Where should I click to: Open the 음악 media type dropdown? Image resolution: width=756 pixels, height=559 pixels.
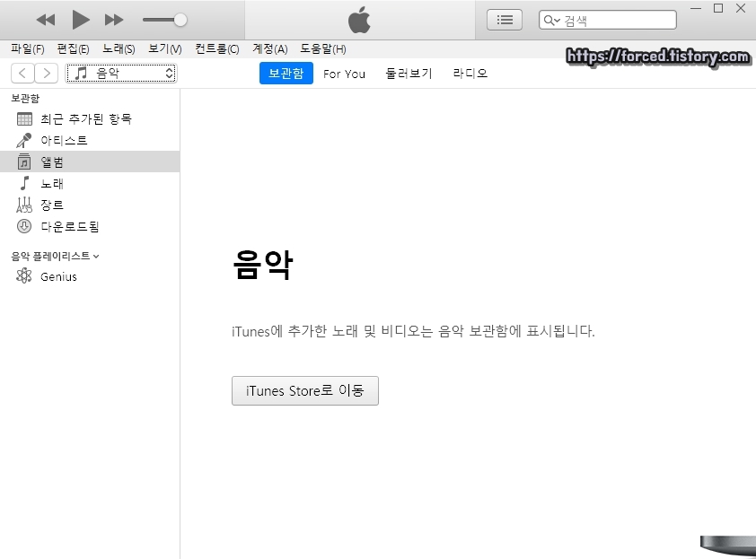click(x=121, y=74)
